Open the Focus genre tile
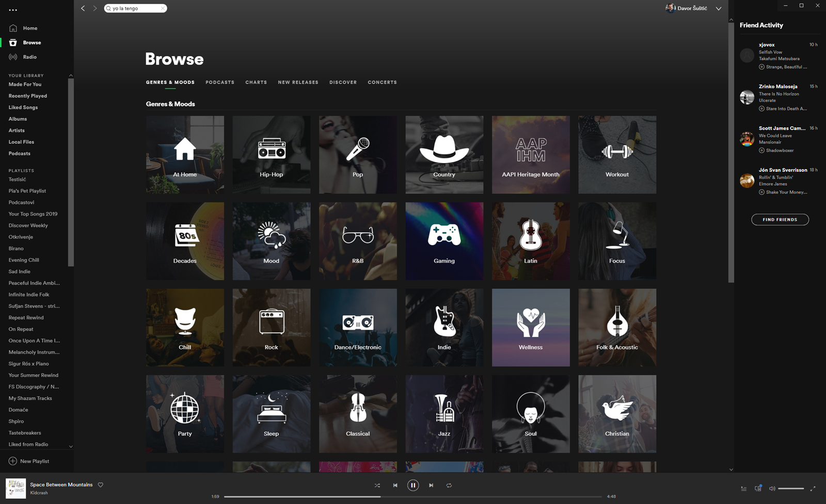 pos(617,241)
